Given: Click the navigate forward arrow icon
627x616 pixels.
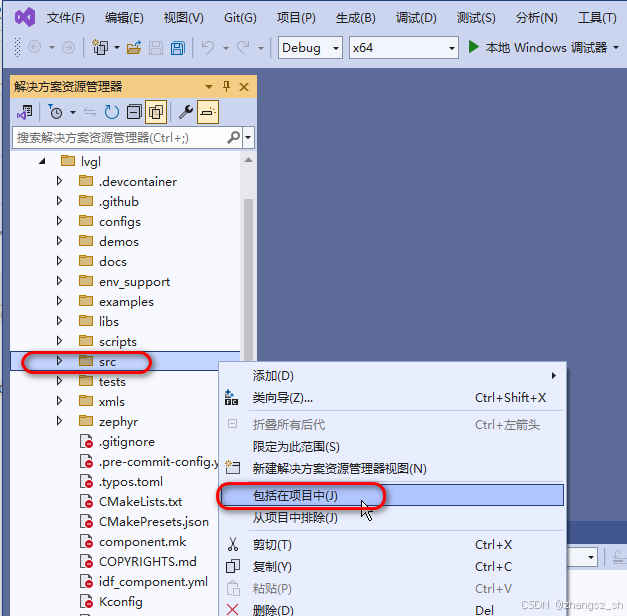Looking at the screenshot, I should [x=68, y=48].
